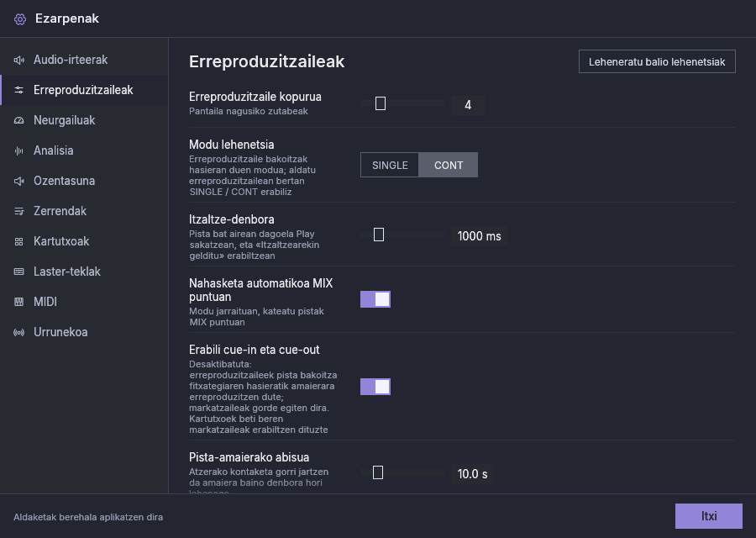Click Aldaketak berehala aplikatzen dira status text
Viewport: 756px width, 538px height.
(88, 517)
